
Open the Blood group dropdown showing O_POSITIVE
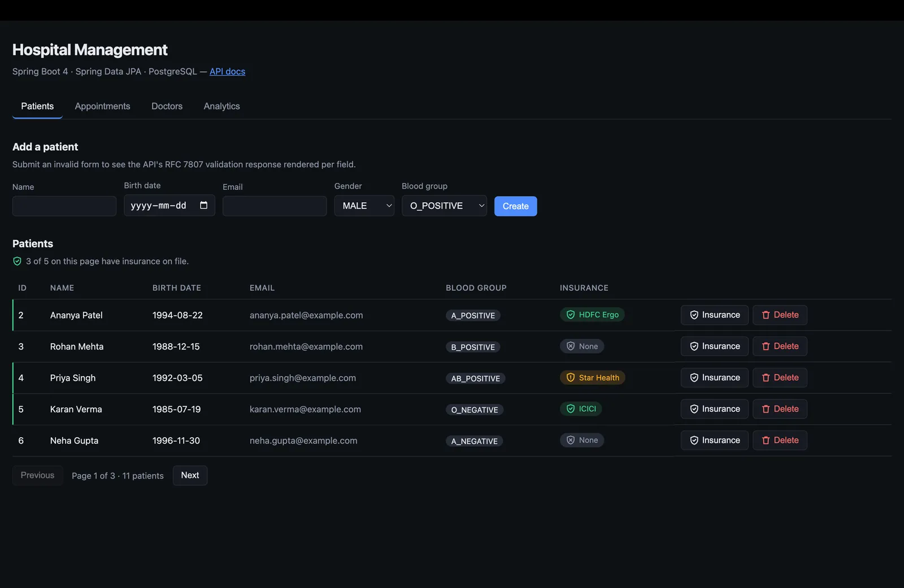pyautogui.click(x=444, y=206)
